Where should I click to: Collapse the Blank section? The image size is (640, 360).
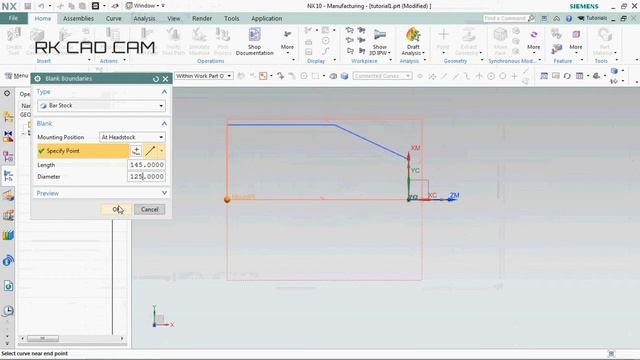(x=164, y=123)
